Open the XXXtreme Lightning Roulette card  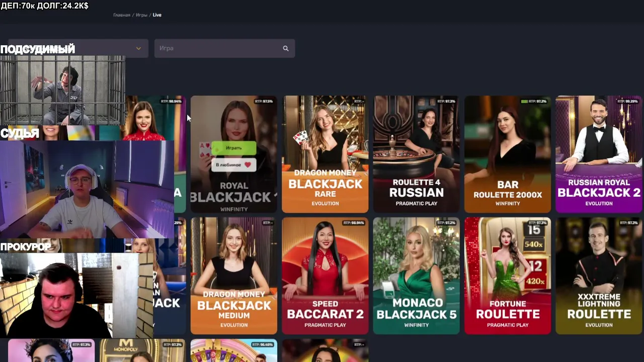pos(599,276)
